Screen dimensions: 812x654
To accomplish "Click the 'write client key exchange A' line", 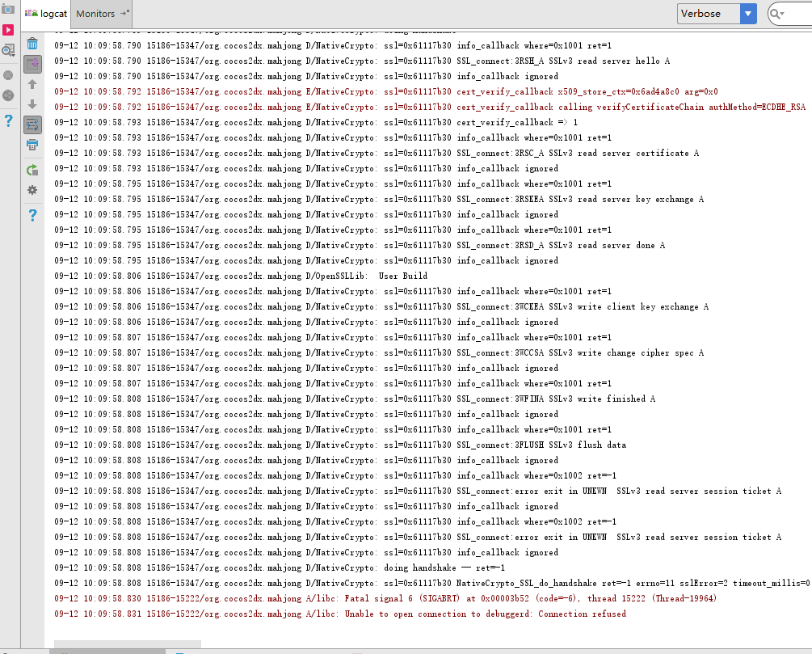I will (x=381, y=306).
